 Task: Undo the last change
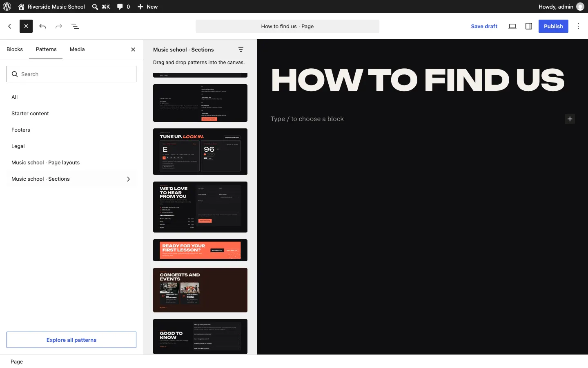click(x=42, y=26)
